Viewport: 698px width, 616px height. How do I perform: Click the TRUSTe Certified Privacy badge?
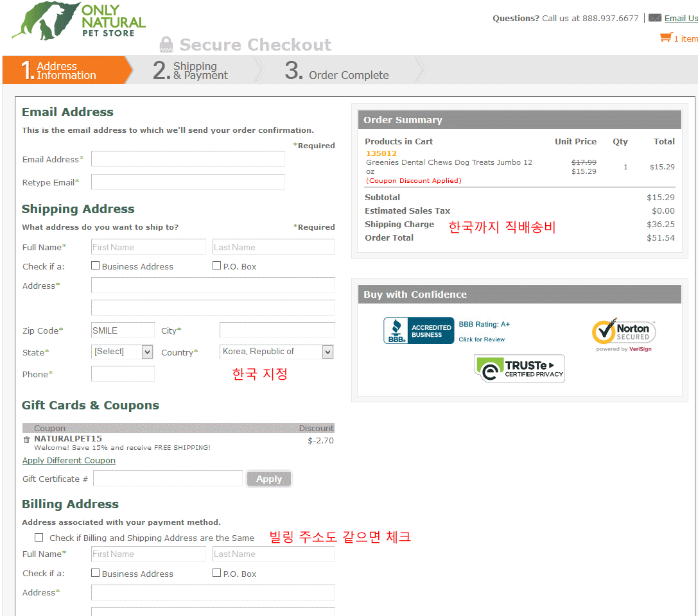click(519, 369)
